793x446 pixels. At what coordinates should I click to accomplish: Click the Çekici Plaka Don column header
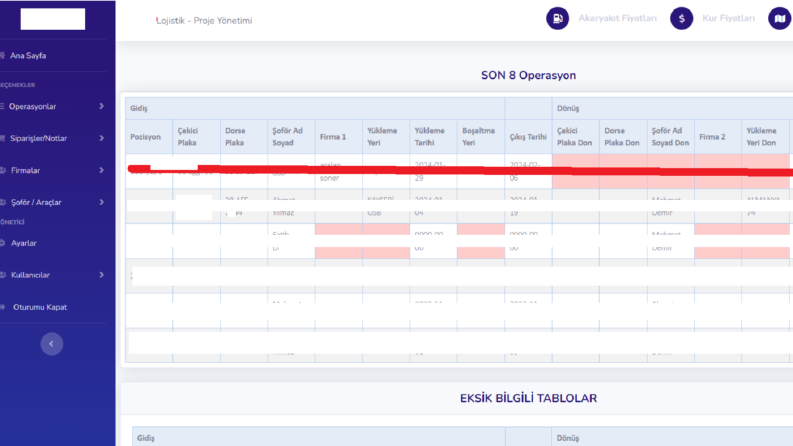pyautogui.click(x=575, y=137)
